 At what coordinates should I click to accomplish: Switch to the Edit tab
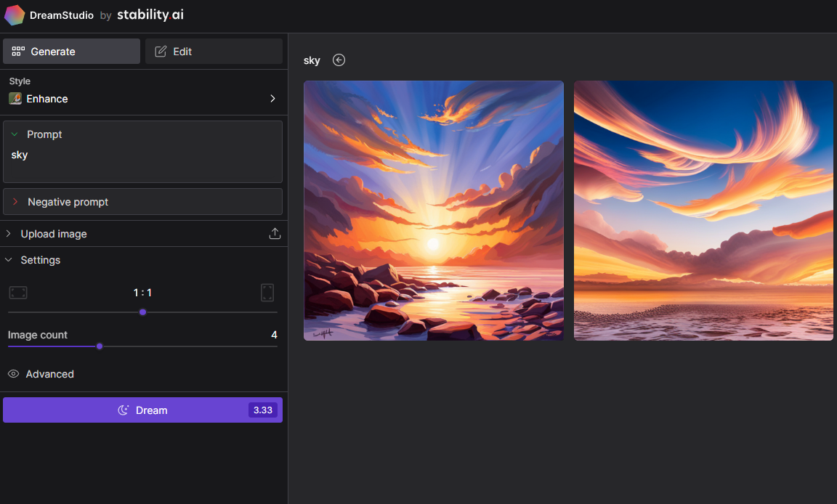point(213,51)
